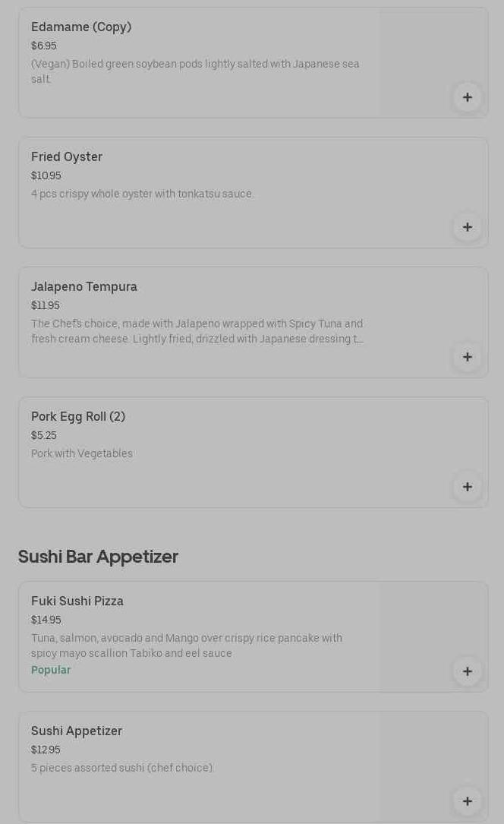
Task: Click the Pork with Vegetables description text
Action: point(82,453)
